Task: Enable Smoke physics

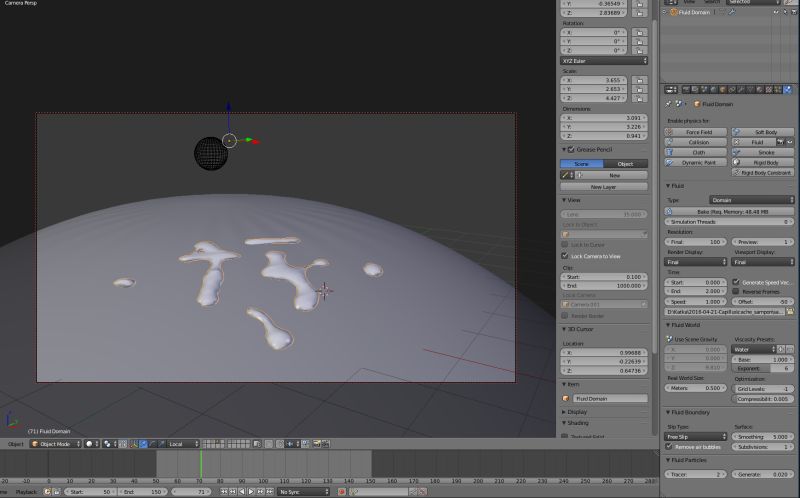Action: pyautogui.click(x=763, y=153)
